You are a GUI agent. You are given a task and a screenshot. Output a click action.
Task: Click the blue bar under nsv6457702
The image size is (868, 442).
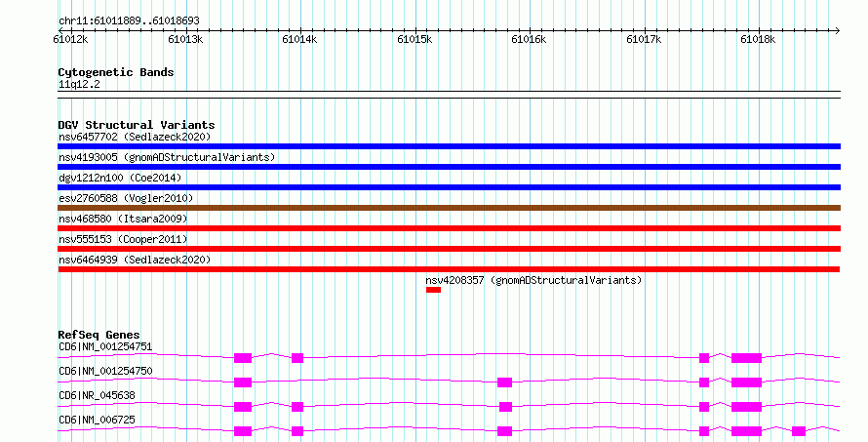coord(449,146)
